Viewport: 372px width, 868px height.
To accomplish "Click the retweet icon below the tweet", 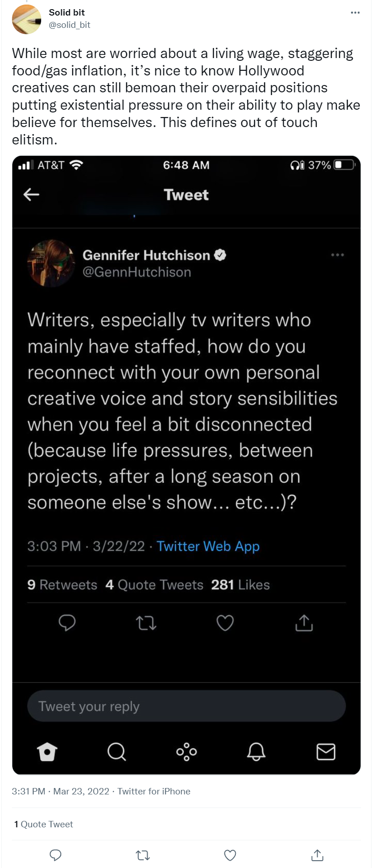I will [x=143, y=855].
